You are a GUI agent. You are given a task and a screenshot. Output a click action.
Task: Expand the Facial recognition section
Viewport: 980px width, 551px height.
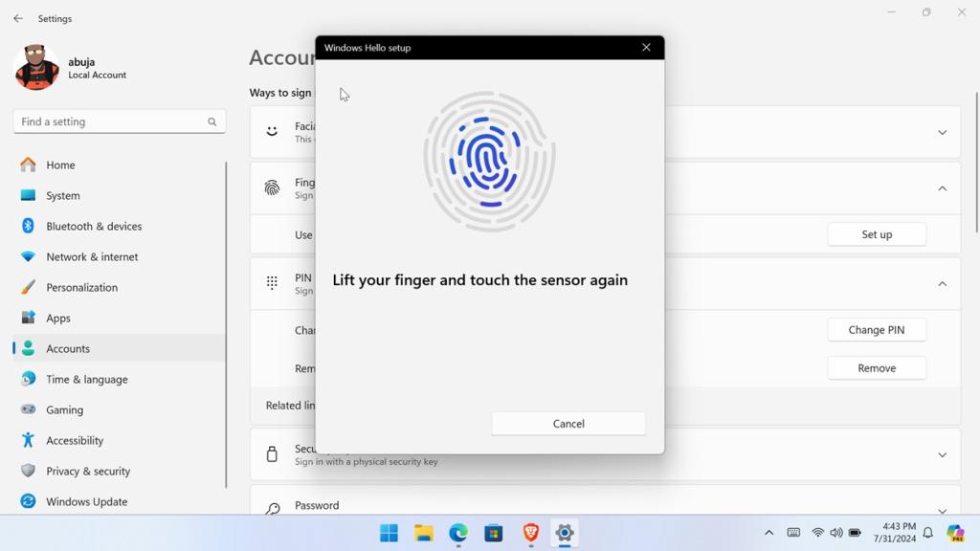coord(942,131)
